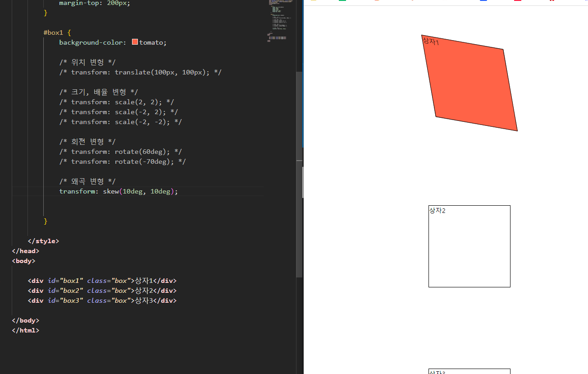This screenshot has height=374, width=588.
Task: Click the white 상자2 box in the browser
Action: pyautogui.click(x=469, y=246)
